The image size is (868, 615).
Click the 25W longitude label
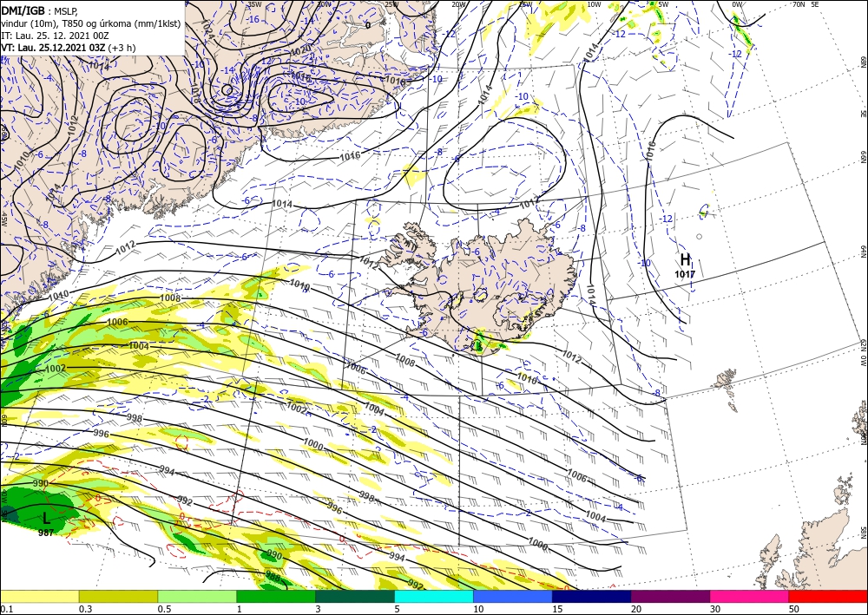(391, 4)
